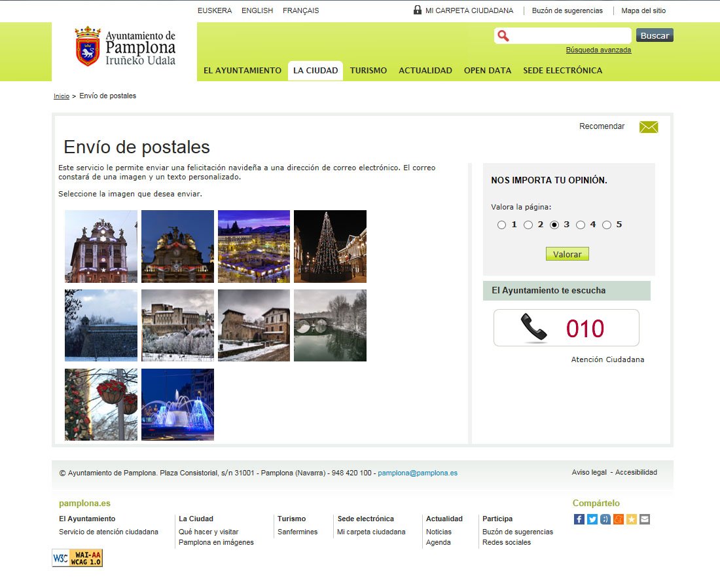Go to the TURISMO menu item

click(x=368, y=71)
